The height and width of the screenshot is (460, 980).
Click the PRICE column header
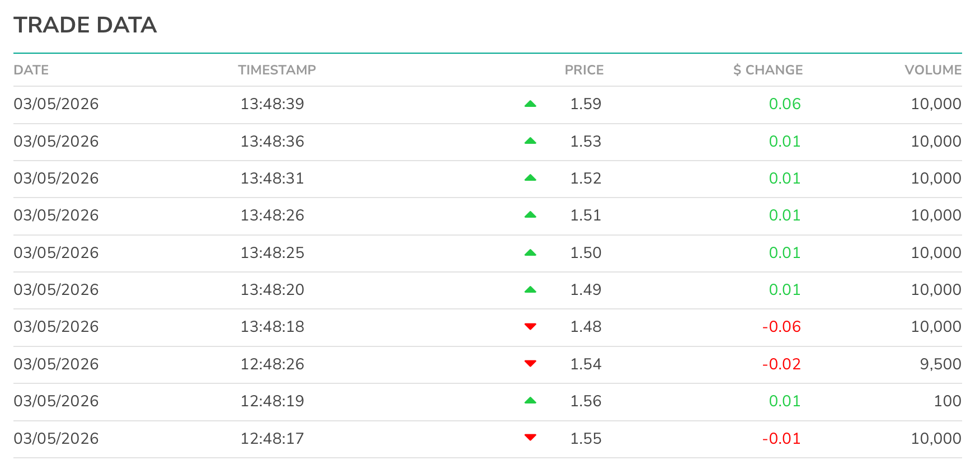[584, 70]
